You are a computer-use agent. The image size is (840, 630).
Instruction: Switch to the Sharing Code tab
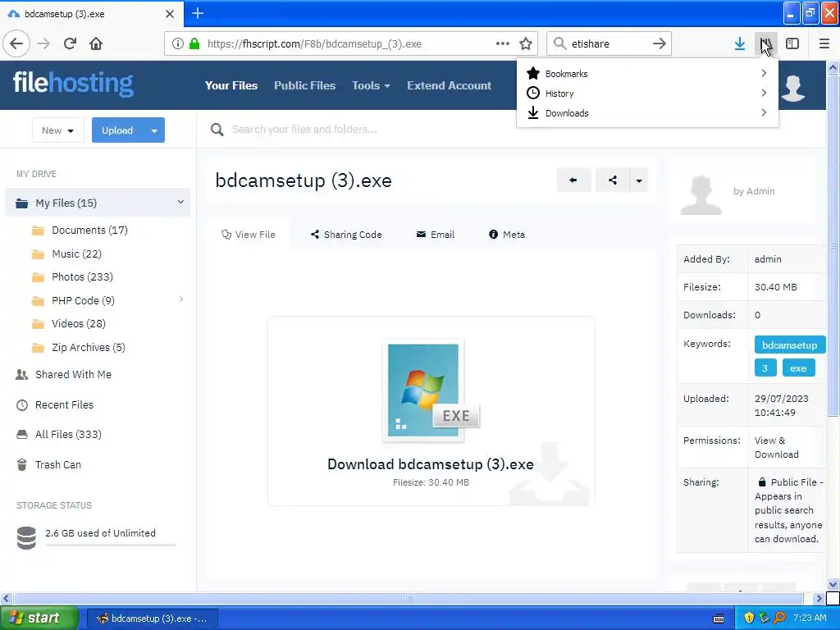pyautogui.click(x=346, y=235)
